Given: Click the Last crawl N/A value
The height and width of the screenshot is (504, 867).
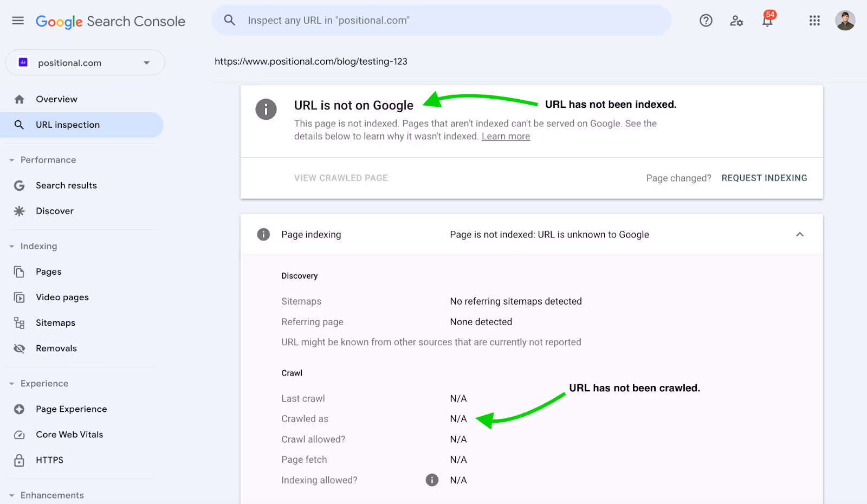Looking at the screenshot, I should pyautogui.click(x=458, y=398).
